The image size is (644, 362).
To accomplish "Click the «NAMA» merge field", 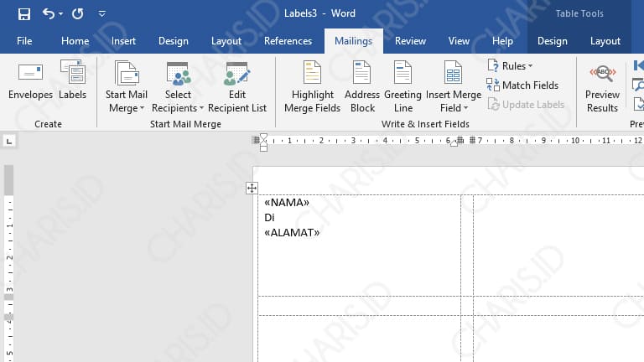I will pos(287,202).
